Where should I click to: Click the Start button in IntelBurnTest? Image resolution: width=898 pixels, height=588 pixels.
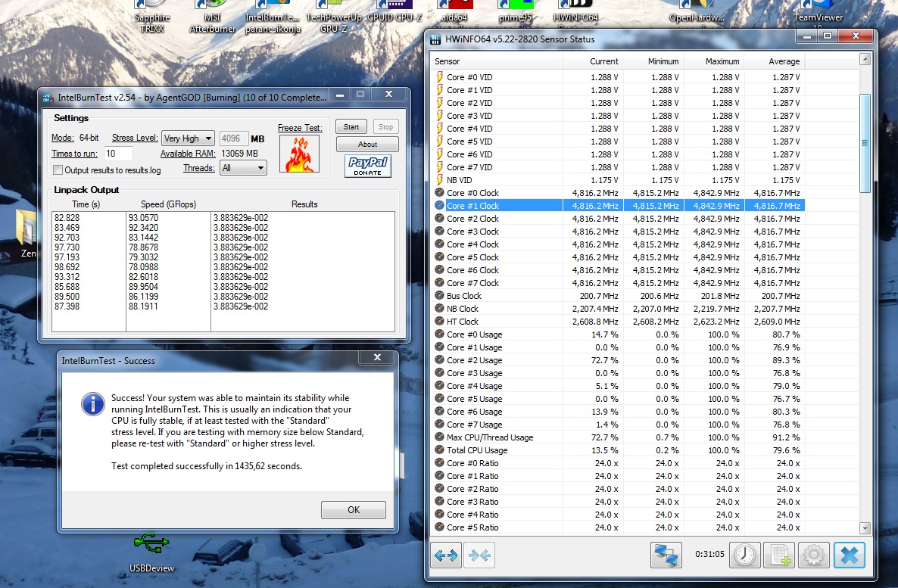click(351, 126)
